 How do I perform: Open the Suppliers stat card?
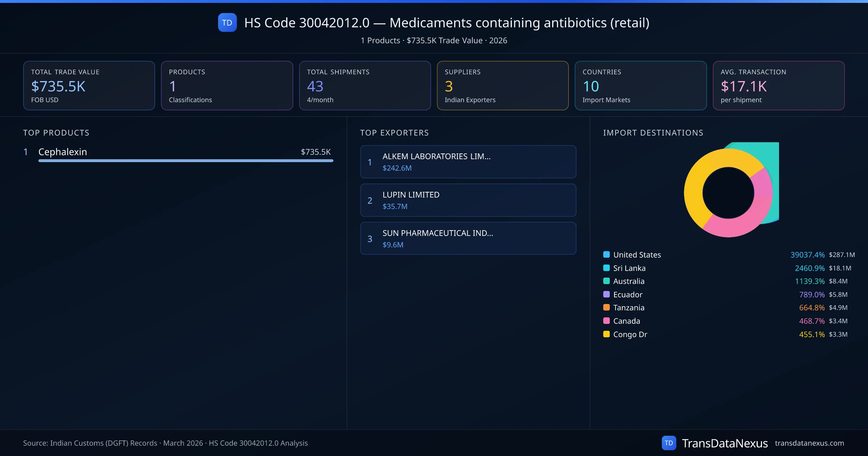click(x=502, y=85)
